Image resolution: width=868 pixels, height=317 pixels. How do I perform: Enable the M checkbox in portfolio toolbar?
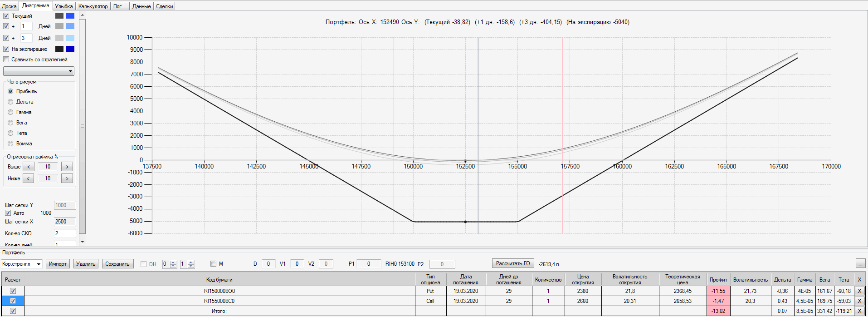(214, 263)
